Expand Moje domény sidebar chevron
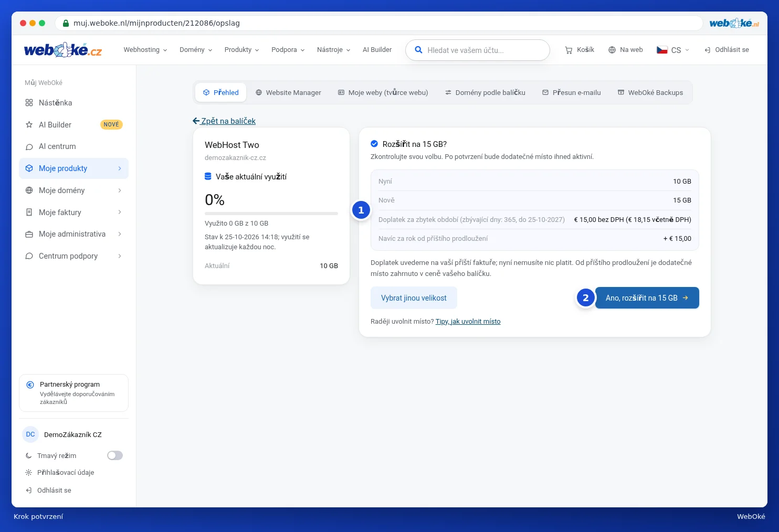Screen dimensions: 779x532 click(x=120, y=190)
